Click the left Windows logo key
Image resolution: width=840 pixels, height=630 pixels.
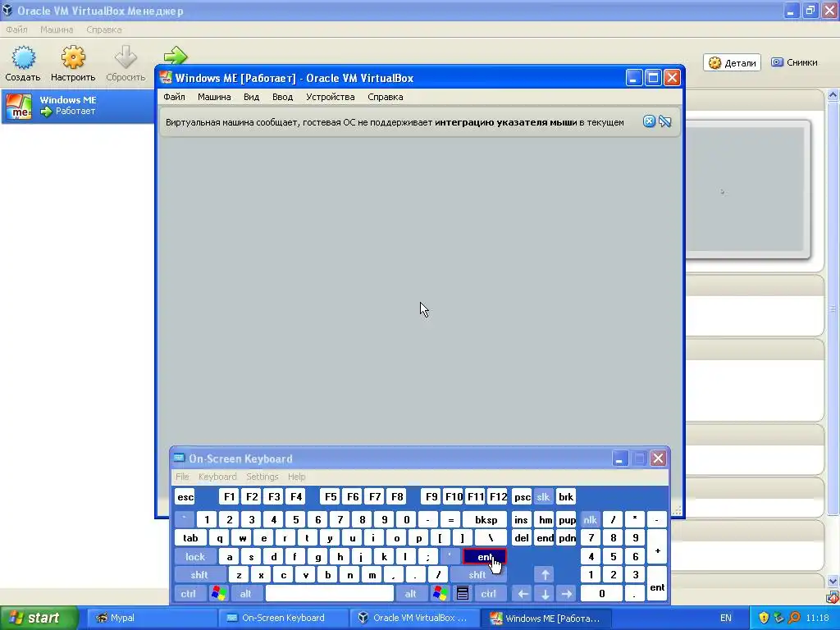tap(218, 594)
